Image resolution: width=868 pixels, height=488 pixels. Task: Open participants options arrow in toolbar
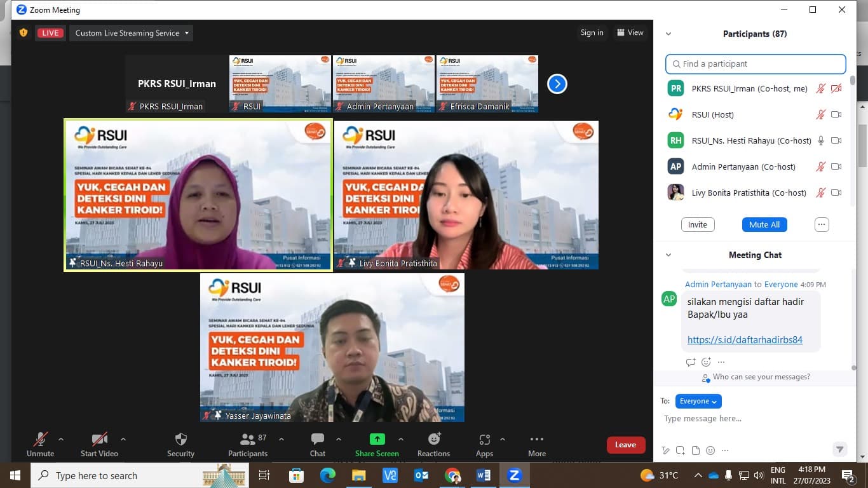tap(281, 439)
